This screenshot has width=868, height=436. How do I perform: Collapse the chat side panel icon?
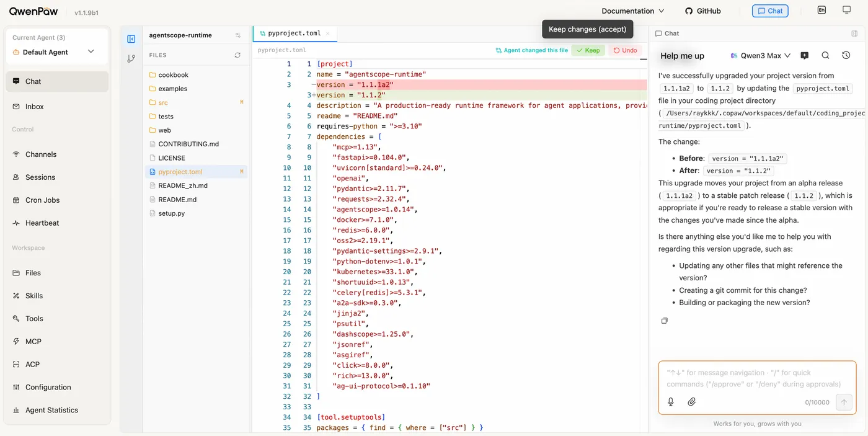click(x=855, y=33)
